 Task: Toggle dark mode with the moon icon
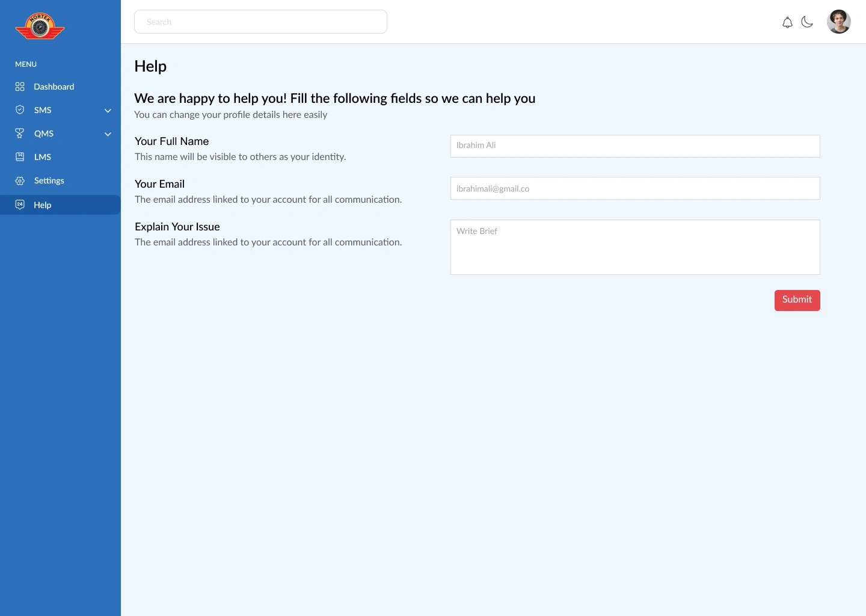807,22
